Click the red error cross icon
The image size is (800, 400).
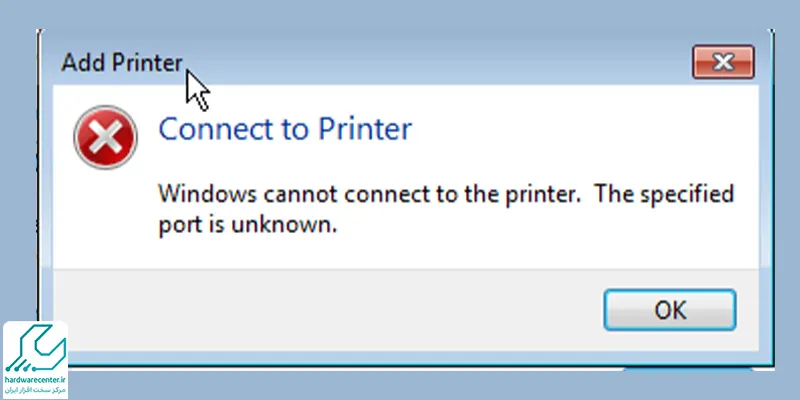click(106, 137)
